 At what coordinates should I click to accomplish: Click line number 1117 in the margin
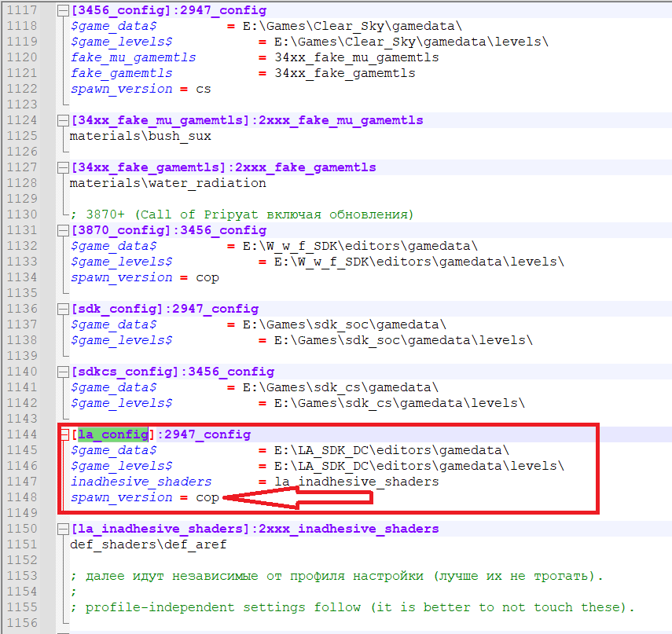[x=22, y=10]
